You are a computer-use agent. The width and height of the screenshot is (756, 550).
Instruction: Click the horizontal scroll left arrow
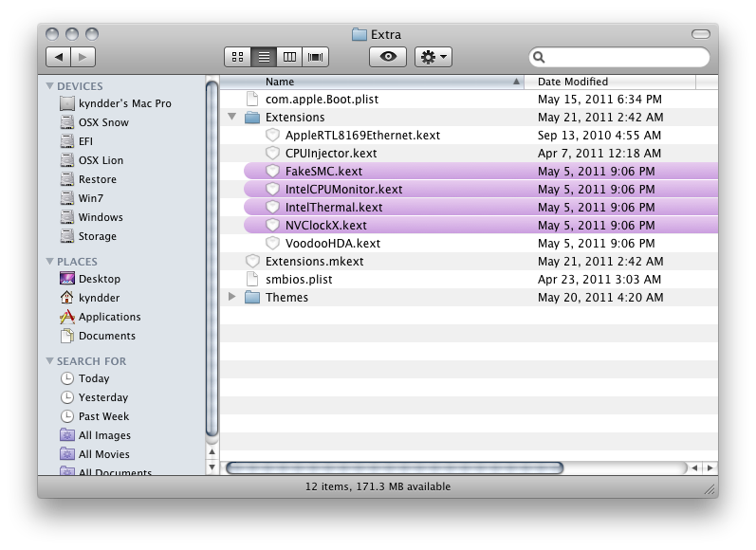694,467
